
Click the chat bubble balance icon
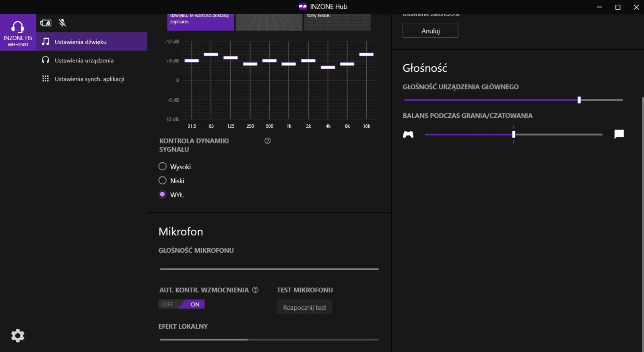tap(619, 134)
